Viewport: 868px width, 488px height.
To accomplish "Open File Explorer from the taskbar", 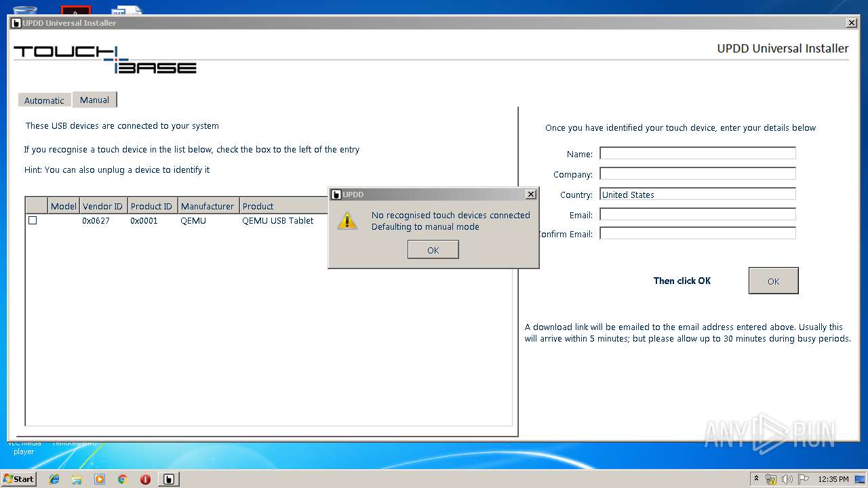I will (77, 479).
